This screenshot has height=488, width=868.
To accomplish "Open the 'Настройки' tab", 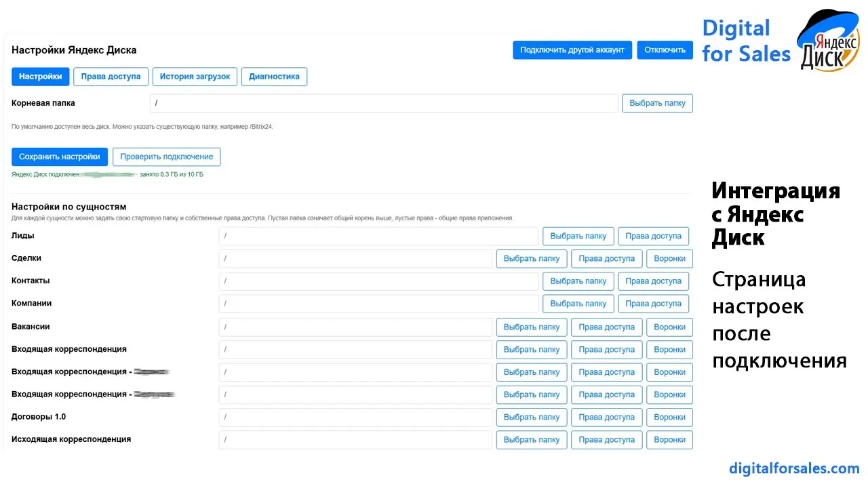I will click(41, 77).
